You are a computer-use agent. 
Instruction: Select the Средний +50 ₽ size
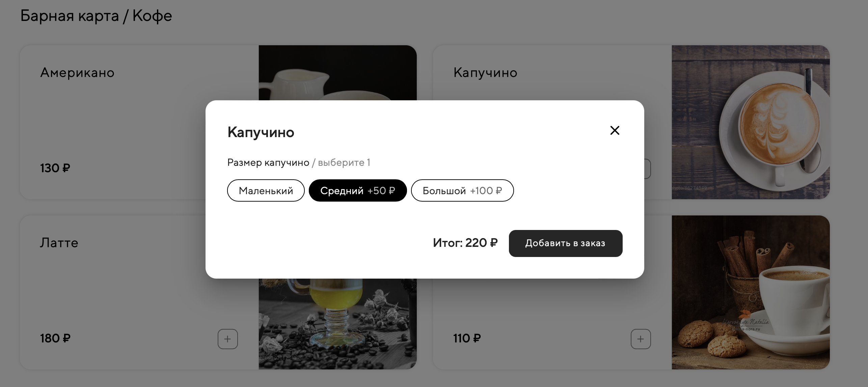[x=358, y=191]
